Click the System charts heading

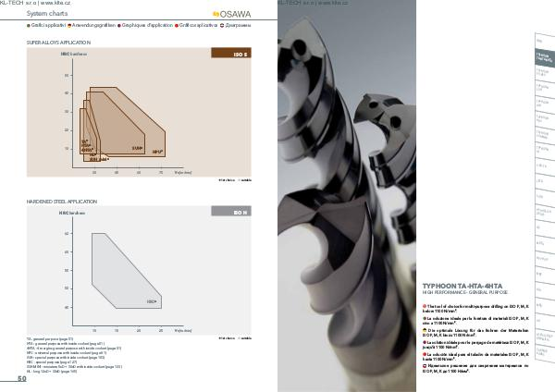(x=47, y=14)
